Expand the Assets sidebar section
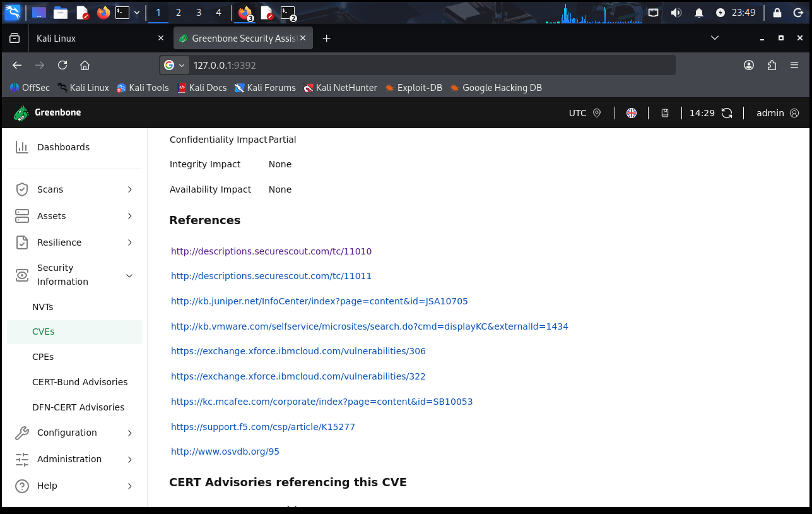 click(x=130, y=216)
